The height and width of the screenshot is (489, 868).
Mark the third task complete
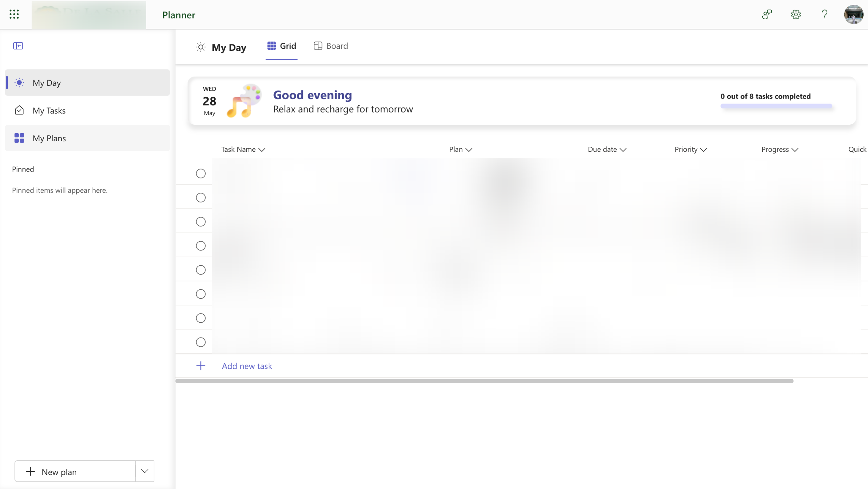[x=201, y=222]
